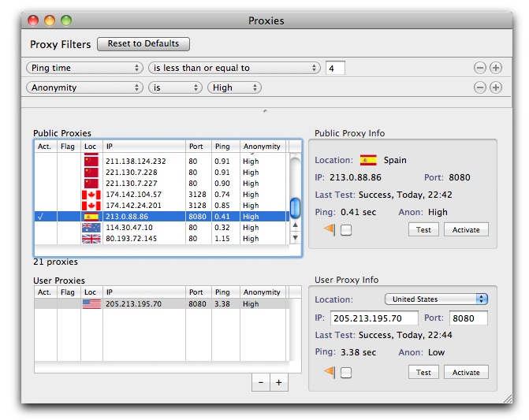Screen dimensions: 529x420
Task: Remove the Ping time filter row
Action: [x=479, y=68]
